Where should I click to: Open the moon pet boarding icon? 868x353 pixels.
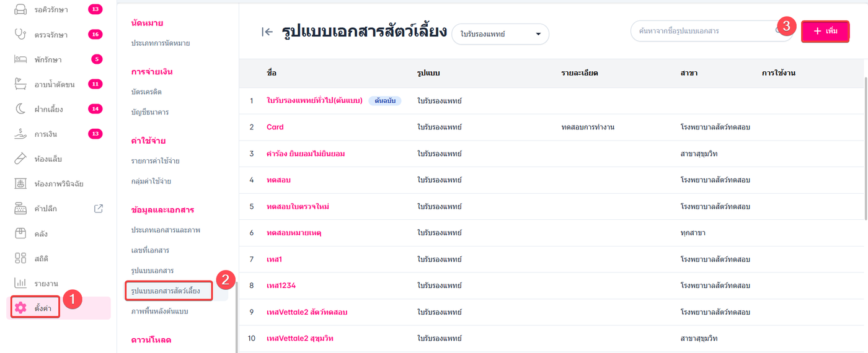pos(20,109)
